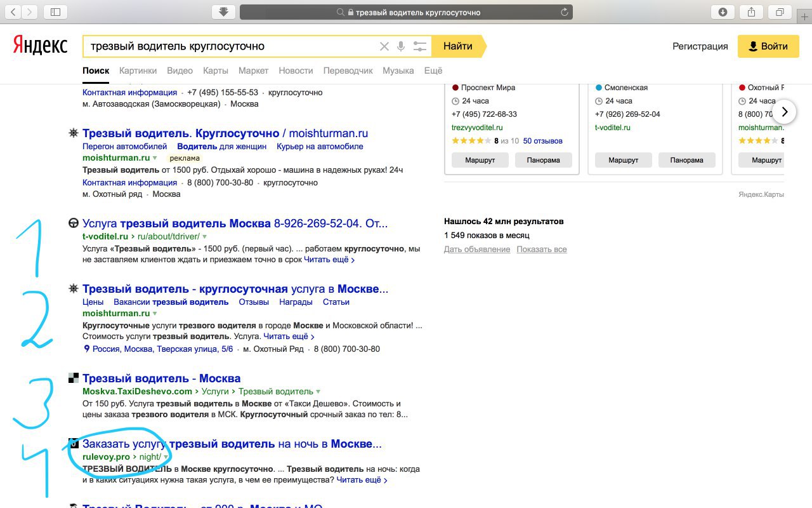Switch to Музыка tab
Viewport: 812px width, 508px height.
pos(398,70)
